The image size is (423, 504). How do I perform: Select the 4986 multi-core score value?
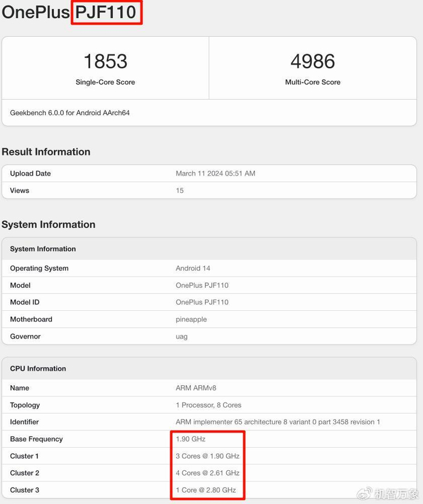point(312,61)
